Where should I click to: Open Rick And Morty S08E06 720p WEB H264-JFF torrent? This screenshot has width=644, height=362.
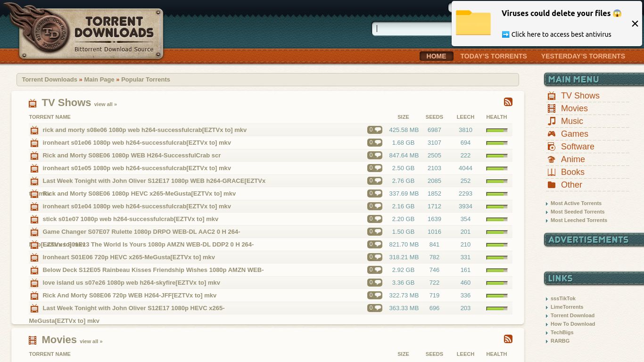pos(130,296)
